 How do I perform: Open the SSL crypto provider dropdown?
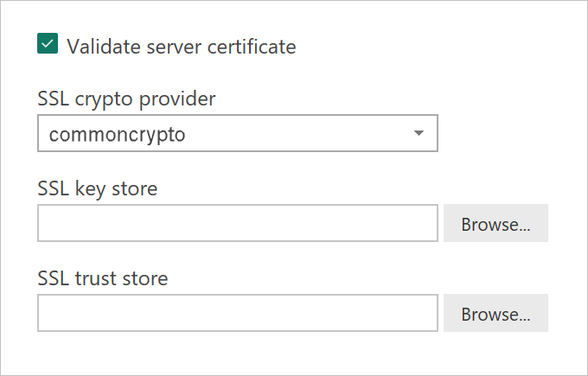(238, 134)
